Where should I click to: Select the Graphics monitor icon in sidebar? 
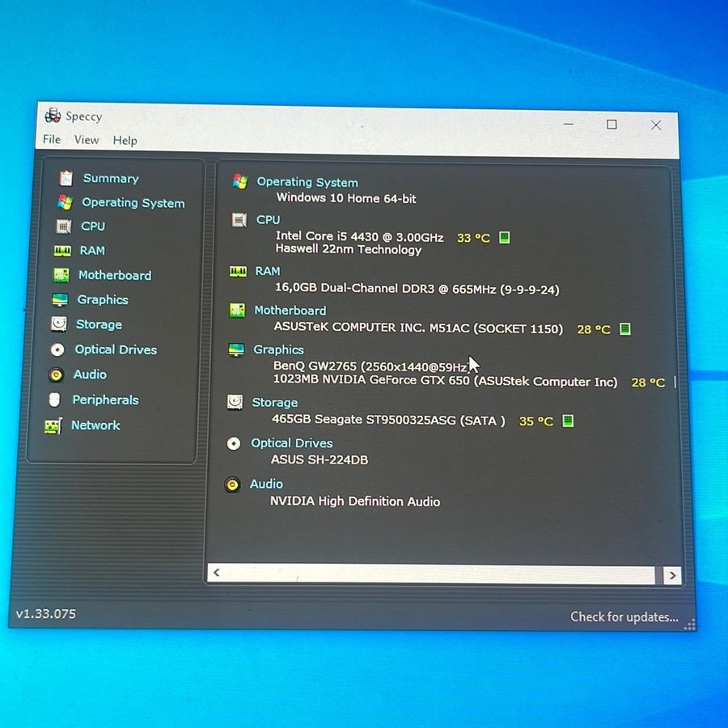click(x=60, y=300)
